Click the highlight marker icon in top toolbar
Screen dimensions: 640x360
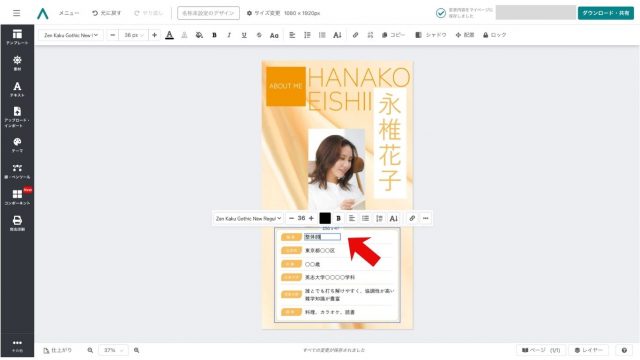[184, 35]
